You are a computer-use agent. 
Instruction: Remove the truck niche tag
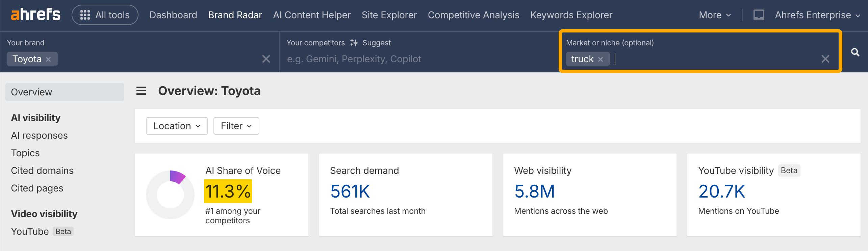601,59
